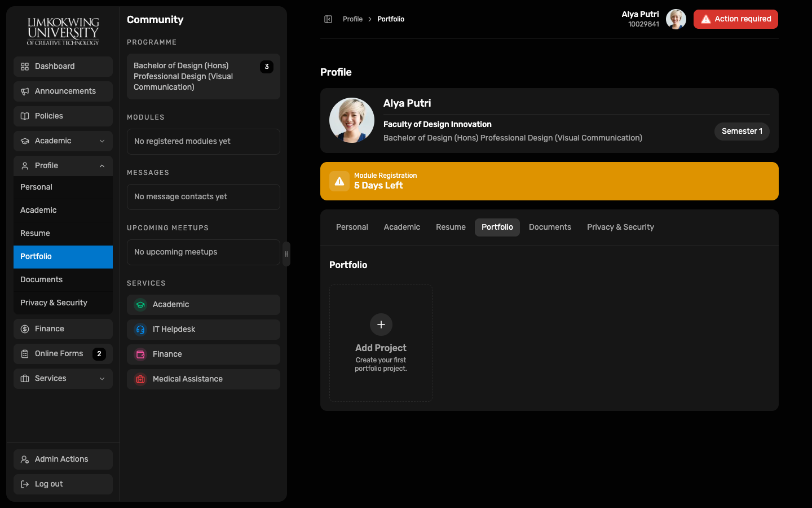Screen dimensions: 812x508
Task: Switch to the Academic tab in profile
Action: coord(402,227)
